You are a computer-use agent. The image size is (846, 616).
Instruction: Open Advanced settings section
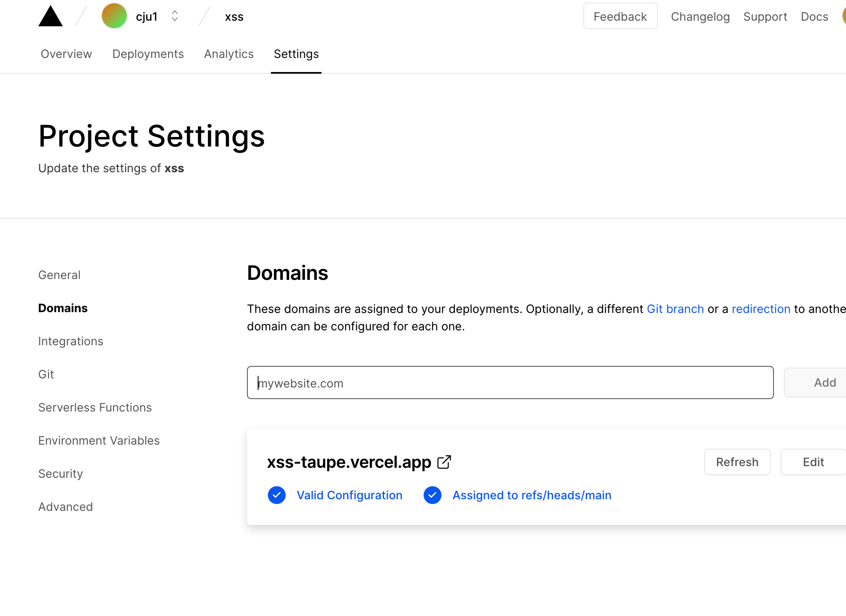(65, 507)
